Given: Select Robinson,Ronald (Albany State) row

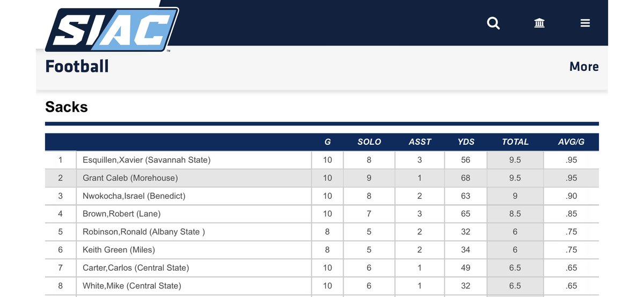Looking at the screenshot, I should (322, 232).
